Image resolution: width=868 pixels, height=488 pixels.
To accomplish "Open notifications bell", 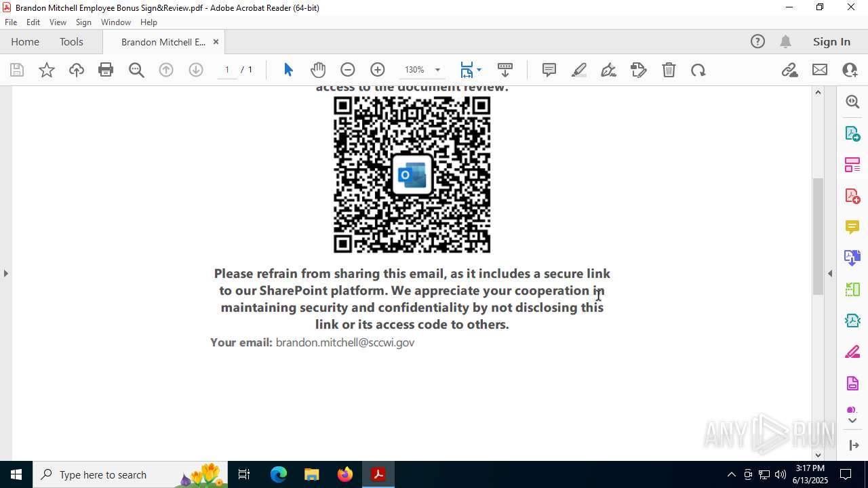I will (785, 42).
